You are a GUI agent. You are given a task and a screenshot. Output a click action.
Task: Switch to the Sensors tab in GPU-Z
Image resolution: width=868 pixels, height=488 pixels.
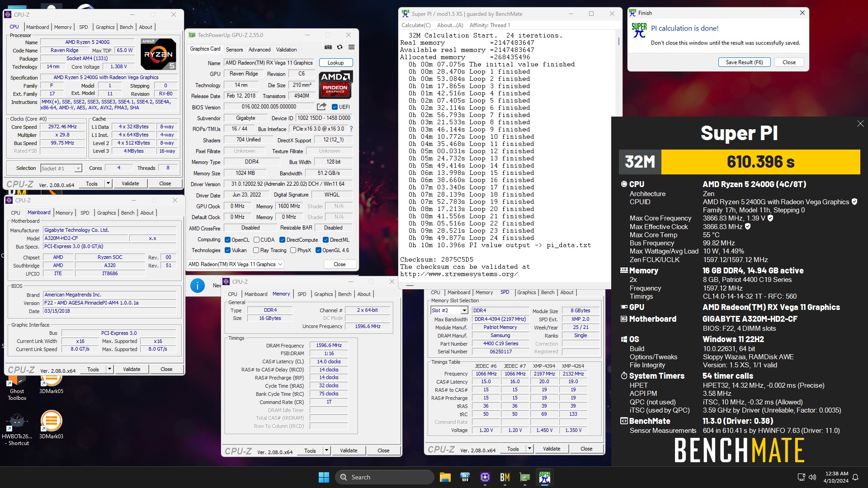point(234,50)
